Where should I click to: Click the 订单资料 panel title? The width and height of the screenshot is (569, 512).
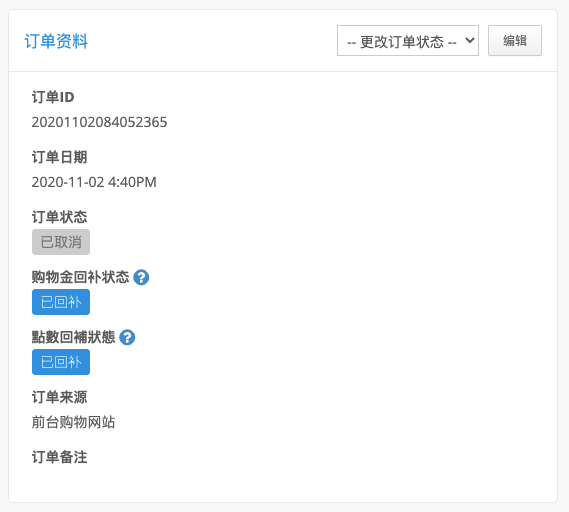pyautogui.click(x=56, y=41)
